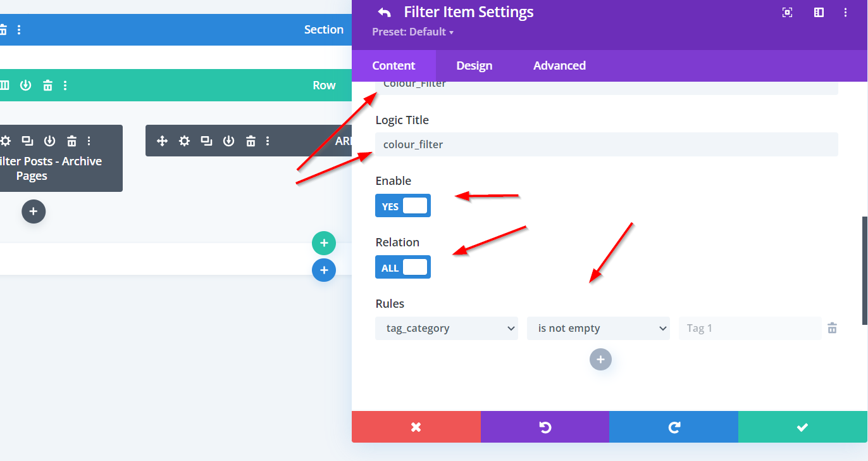This screenshot has width=868, height=461.
Task: Delete the tag_category rule with trash icon
Action: pos(833,328)
